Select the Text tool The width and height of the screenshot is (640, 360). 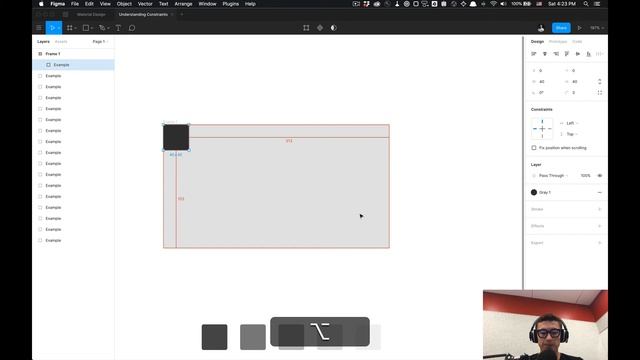click(118, 28)
